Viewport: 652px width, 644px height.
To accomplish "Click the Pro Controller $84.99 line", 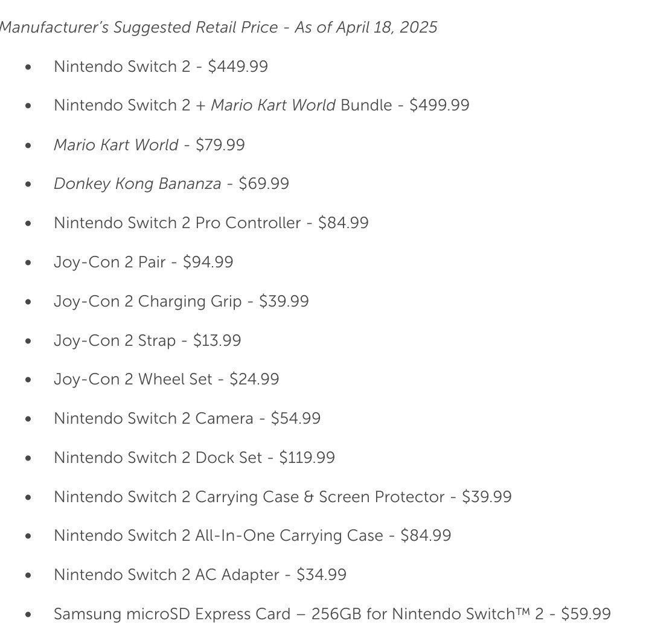I will tap(211, 223).
